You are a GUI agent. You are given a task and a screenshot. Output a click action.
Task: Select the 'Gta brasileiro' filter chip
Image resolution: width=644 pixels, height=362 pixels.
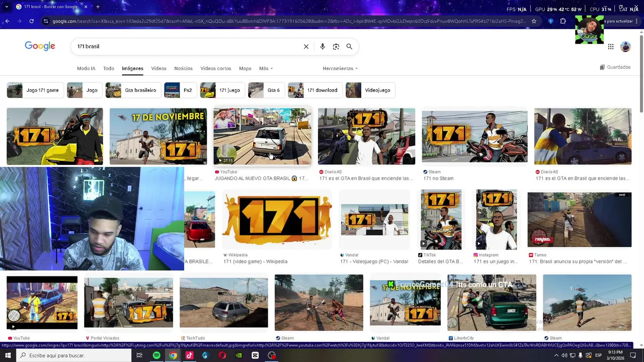pos(133,90)
